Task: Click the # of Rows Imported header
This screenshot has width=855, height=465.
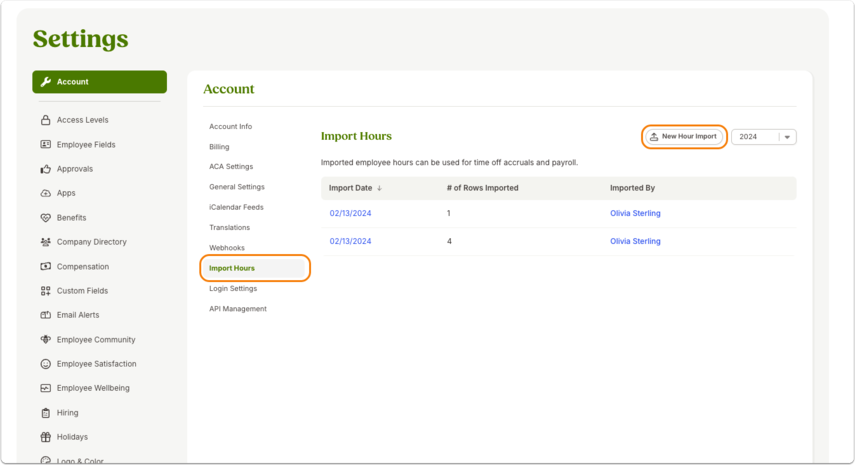Action: pyautogui.click(x=483, y=188)
